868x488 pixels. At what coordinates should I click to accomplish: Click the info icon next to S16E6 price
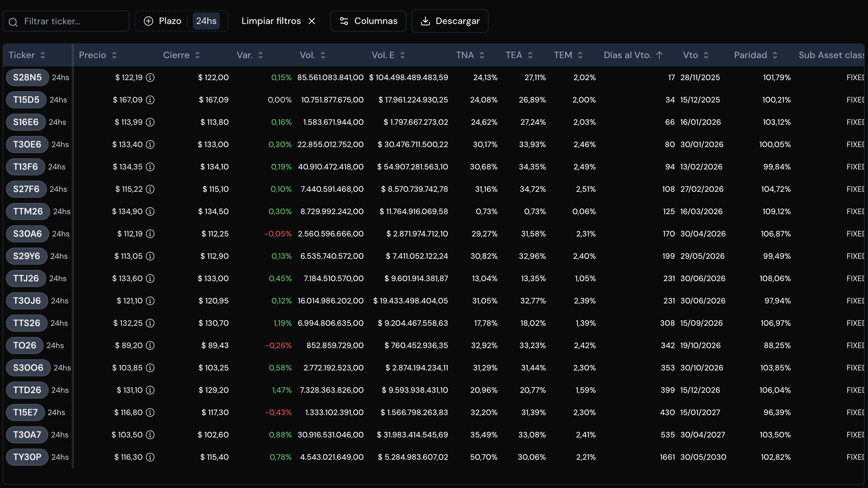150,122
